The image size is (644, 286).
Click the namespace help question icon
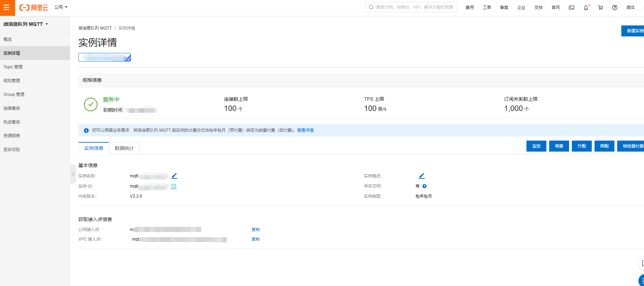point(424,186)
